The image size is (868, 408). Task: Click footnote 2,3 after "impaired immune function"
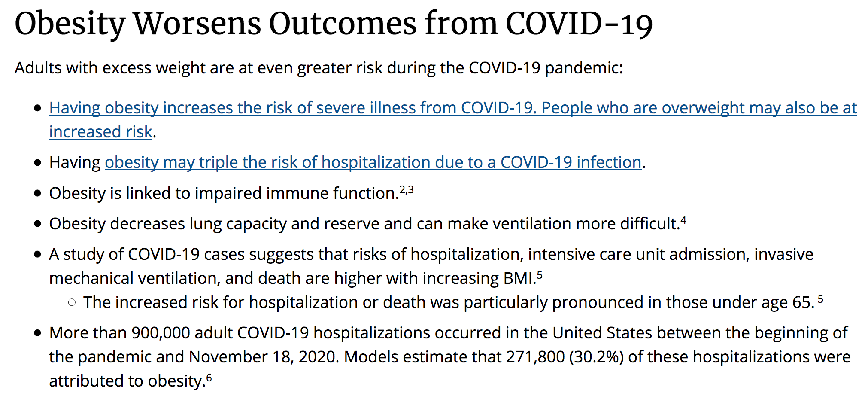[407, 190]
